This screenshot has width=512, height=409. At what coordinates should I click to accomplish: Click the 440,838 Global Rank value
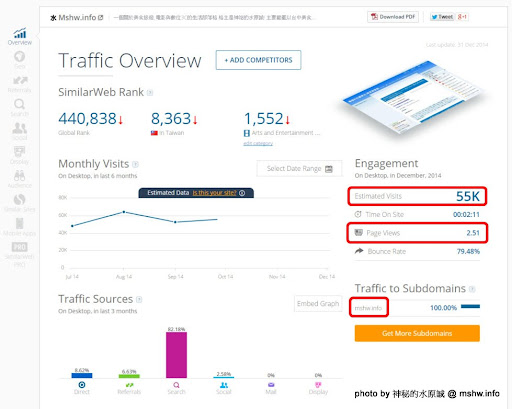(x=87, y=119)
